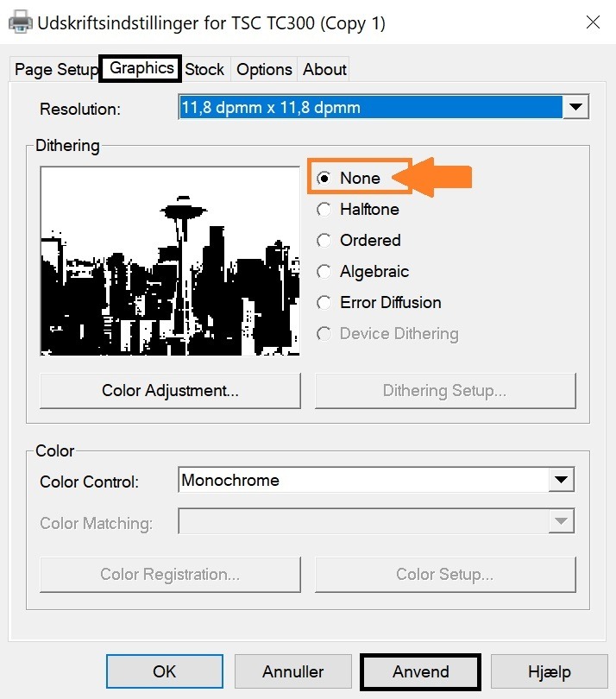
Task: Go to the Options tab
Action: point(264,70)
